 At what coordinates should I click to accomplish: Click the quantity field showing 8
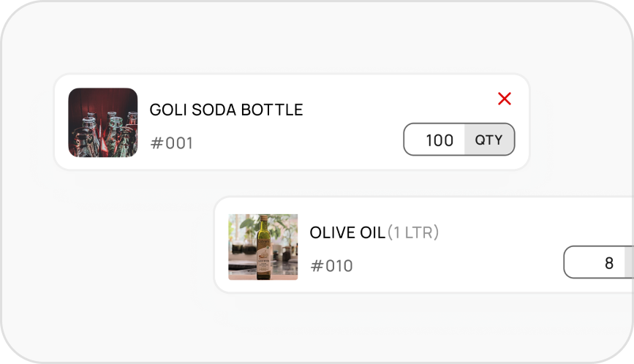pos(595,263)
